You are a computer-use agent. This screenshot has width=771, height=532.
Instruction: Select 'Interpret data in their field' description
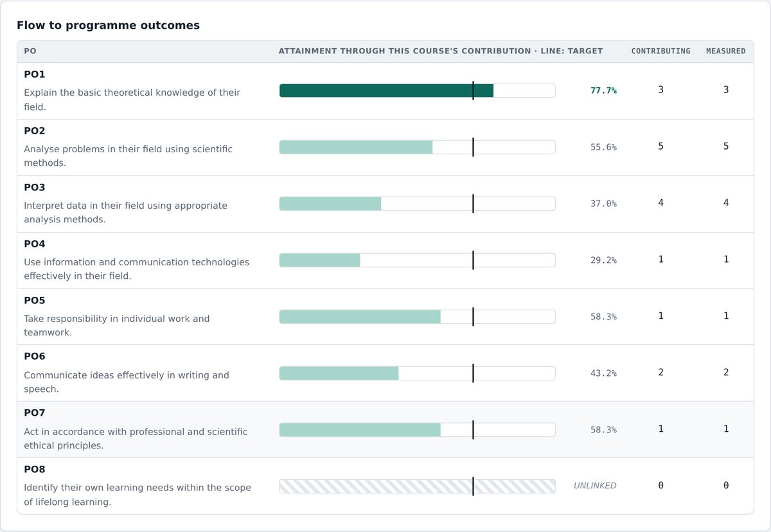tap(125, 213)
